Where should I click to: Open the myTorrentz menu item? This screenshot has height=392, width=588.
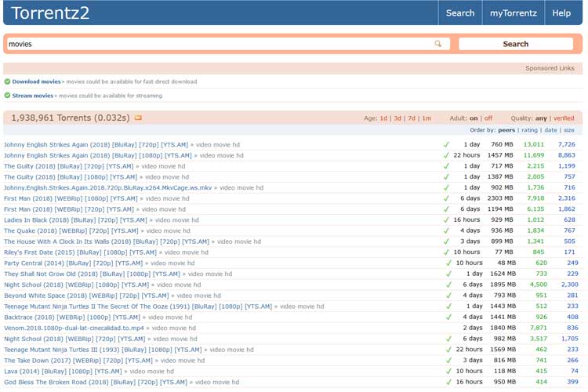[513, 13]
